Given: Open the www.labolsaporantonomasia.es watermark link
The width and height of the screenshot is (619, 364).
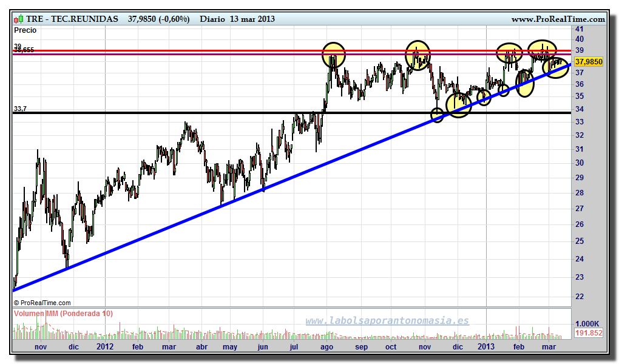Looking at the screenshot, I should [x=387, y=321].
